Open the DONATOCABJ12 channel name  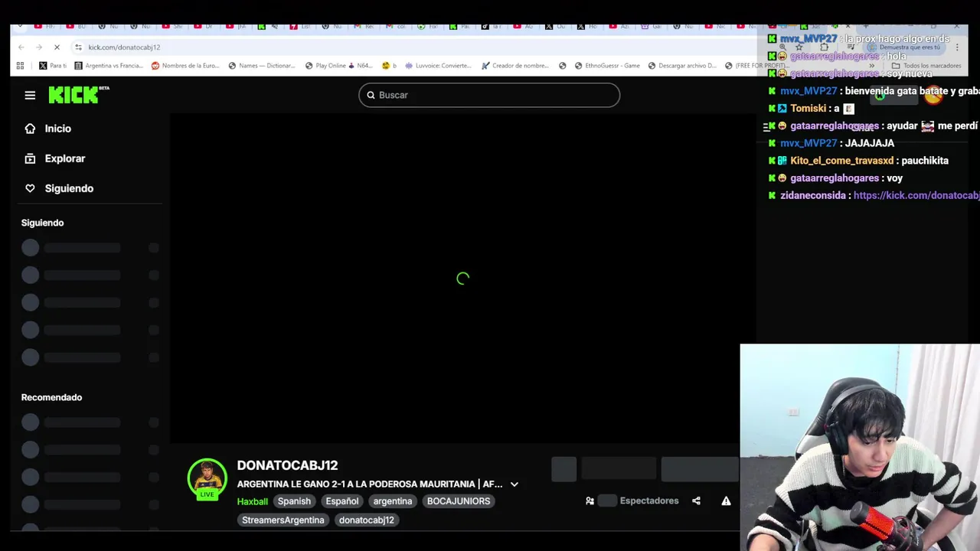point(287,465)
